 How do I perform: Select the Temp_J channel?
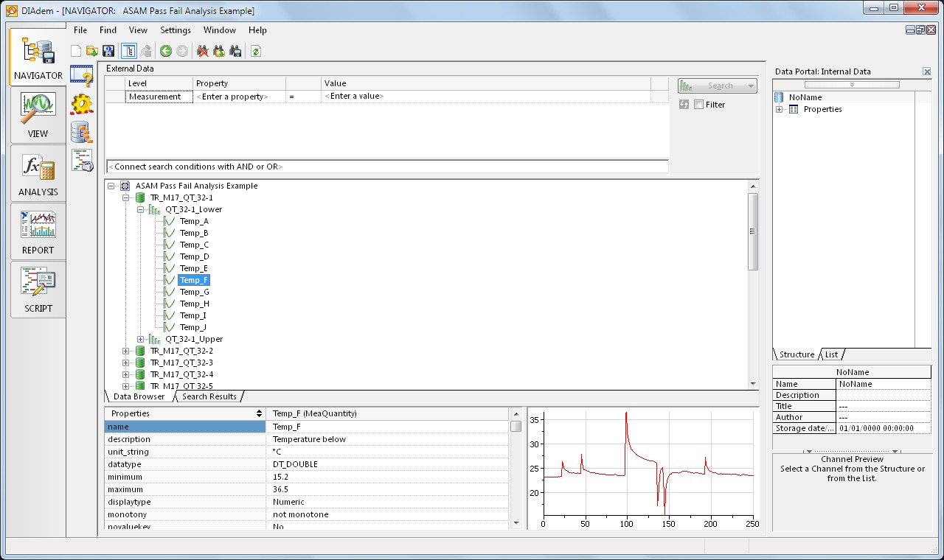point(193,327)
